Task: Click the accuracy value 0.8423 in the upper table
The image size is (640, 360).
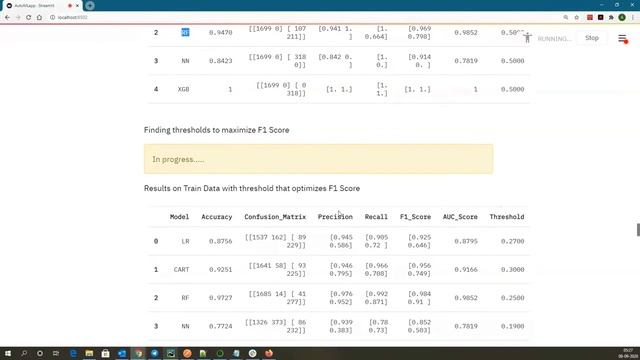Action: [220, 61]
